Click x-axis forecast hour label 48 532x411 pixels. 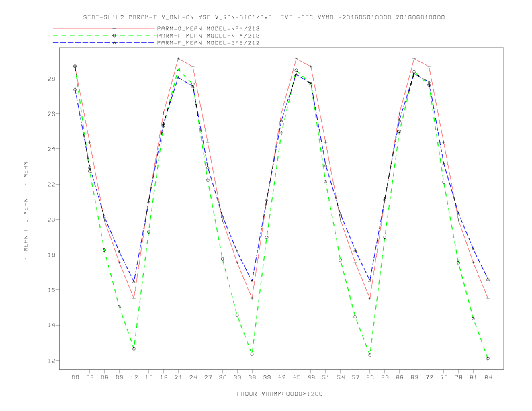(x=311, y=377)
